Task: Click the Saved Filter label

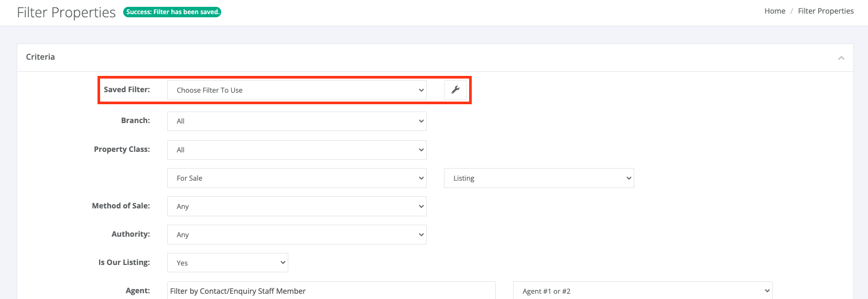Action: tap(127, 90)
